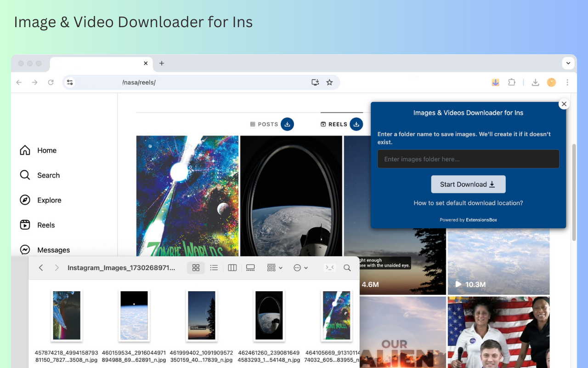
Task: Click the orange Image Downloader extension icon
Action: coord(495,82)
